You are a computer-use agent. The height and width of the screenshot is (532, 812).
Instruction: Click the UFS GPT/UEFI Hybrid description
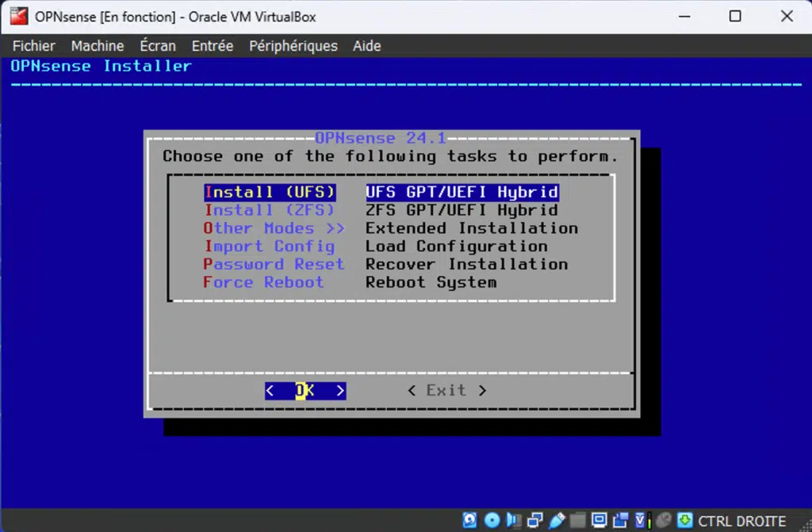[x=462, y=192]
